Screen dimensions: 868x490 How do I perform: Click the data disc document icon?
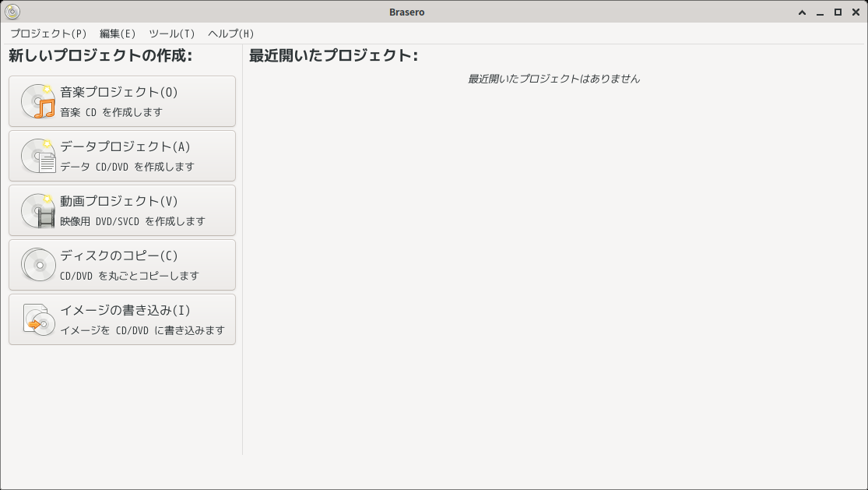pyautogui.click(x=38, y=156)
